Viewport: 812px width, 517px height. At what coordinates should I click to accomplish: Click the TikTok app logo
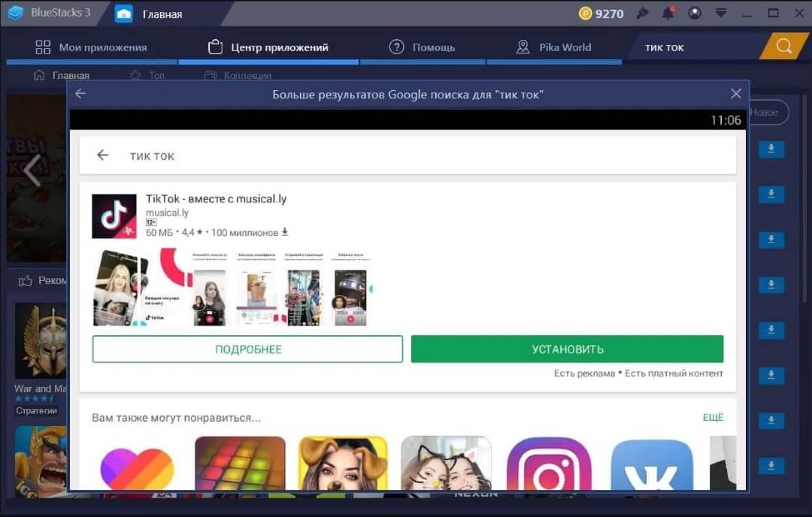(114, 216)
